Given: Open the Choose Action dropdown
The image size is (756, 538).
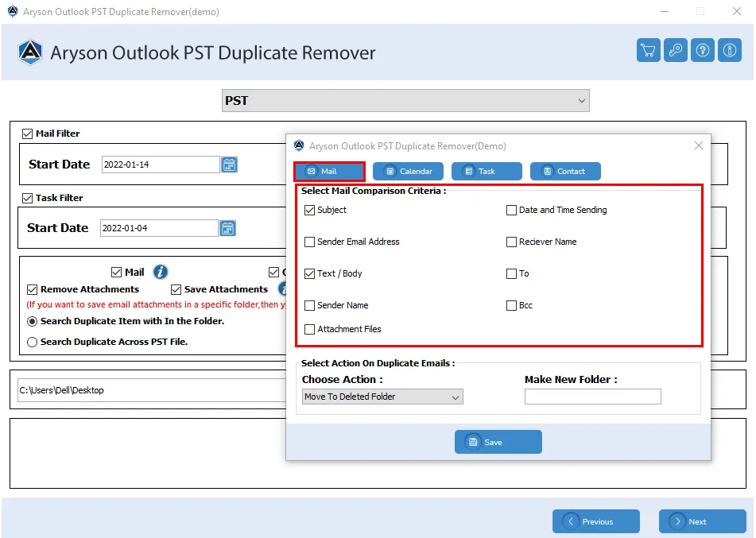Looking at the screenshot, I should (x=382, y=397).
